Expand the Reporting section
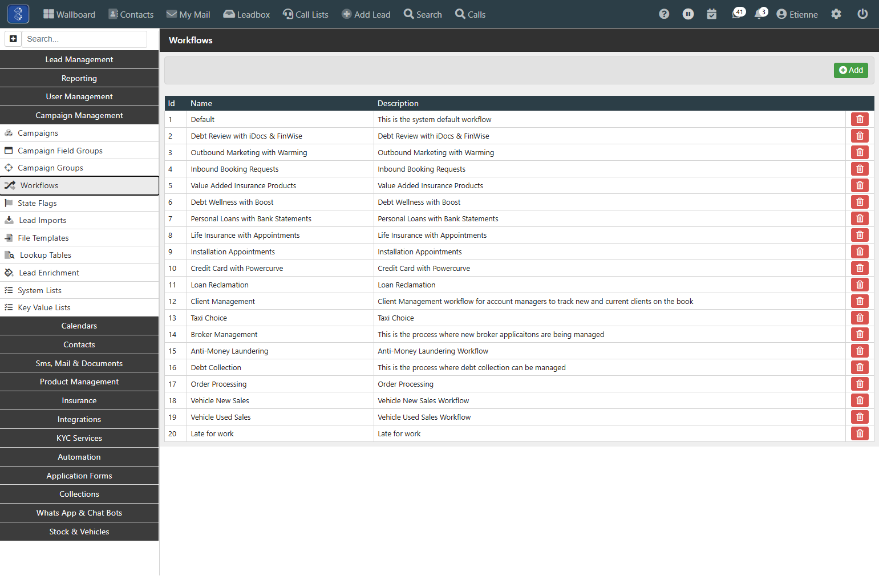The image size is (879, 588). coord(79,78)
